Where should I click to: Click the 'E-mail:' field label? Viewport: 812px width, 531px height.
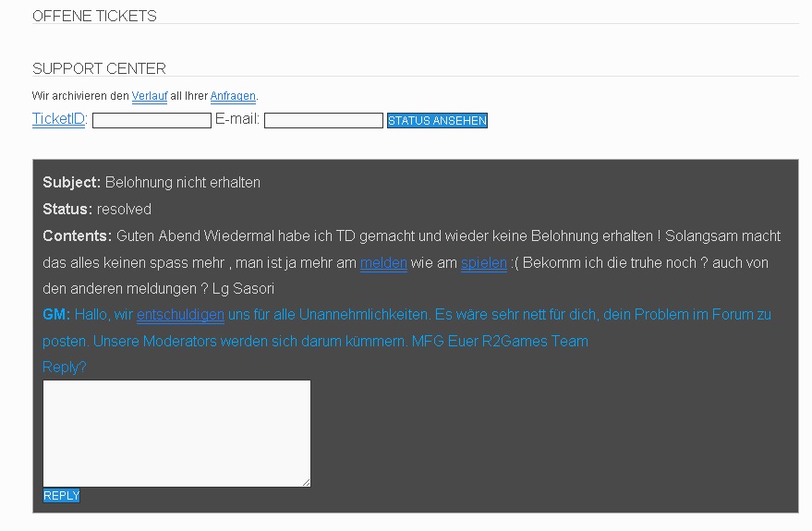pyautogui.click(x=237, y=119)
